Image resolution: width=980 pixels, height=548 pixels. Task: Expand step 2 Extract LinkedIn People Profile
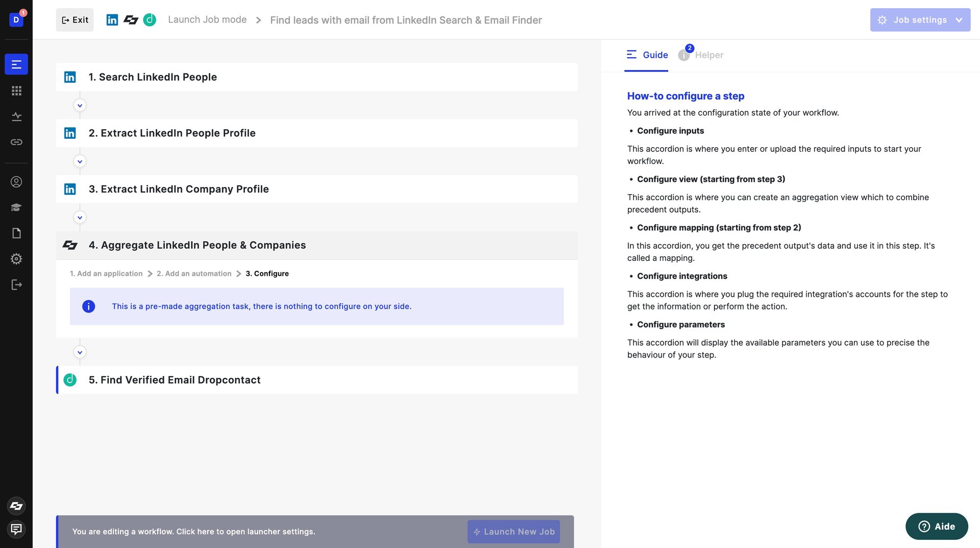click(317, 133)
